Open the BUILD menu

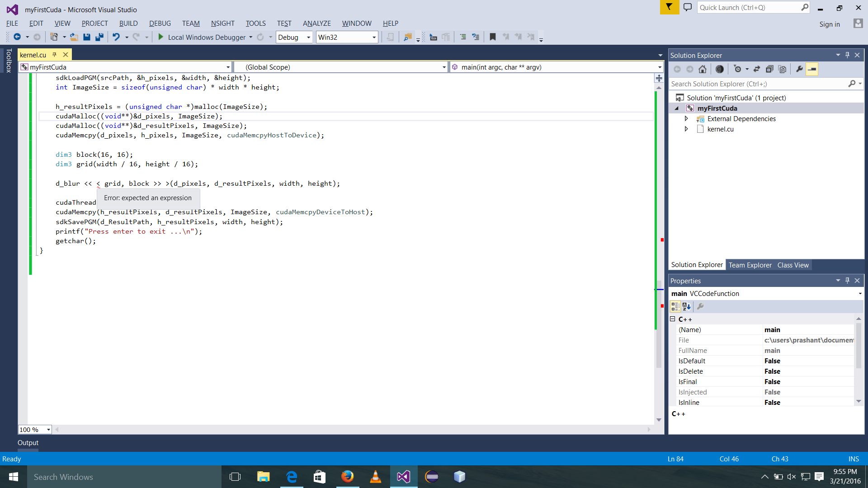128,23
